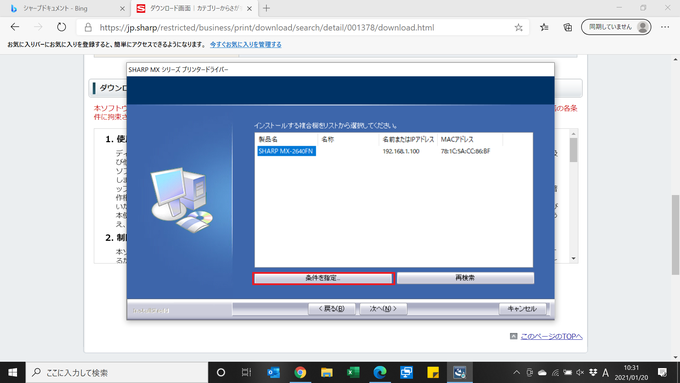This screenshot has height=383, width=680.
Task: Open Microsoft Edge from the taskbar
Action: pos(380,372)
